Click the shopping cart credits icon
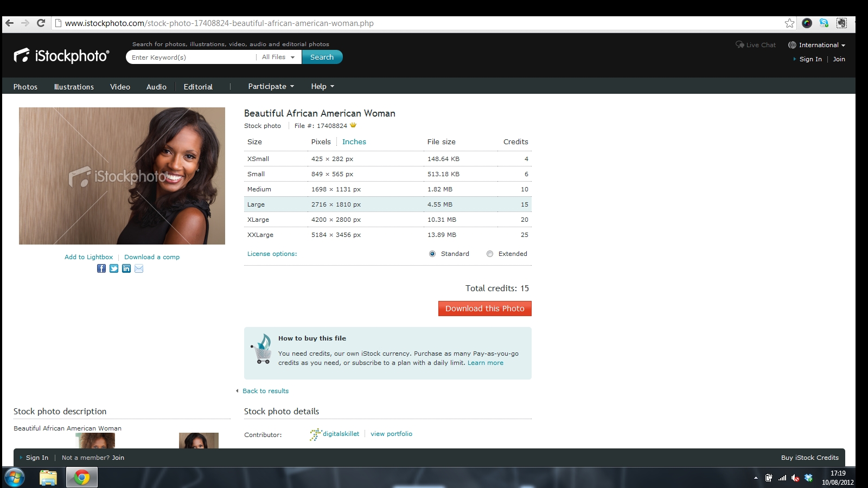Viewport: 868px width, 488px height. click(261, 349)
